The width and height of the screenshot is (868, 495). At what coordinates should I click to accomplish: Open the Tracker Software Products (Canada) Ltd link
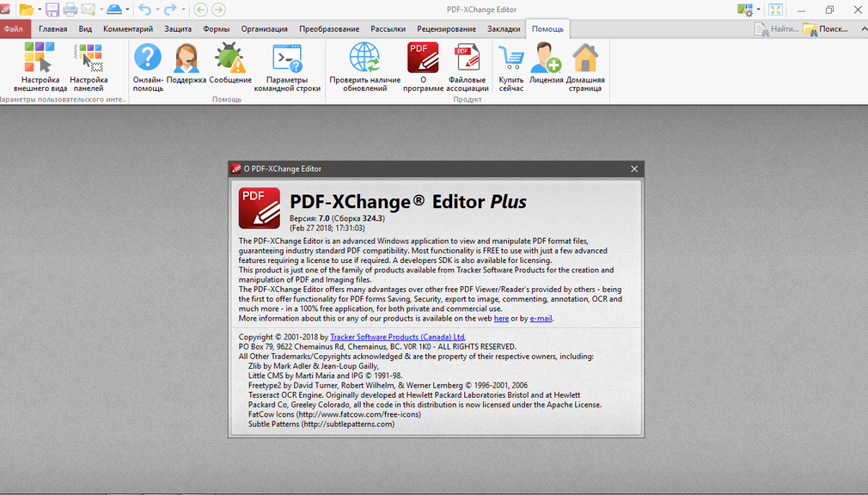point(397,337)
